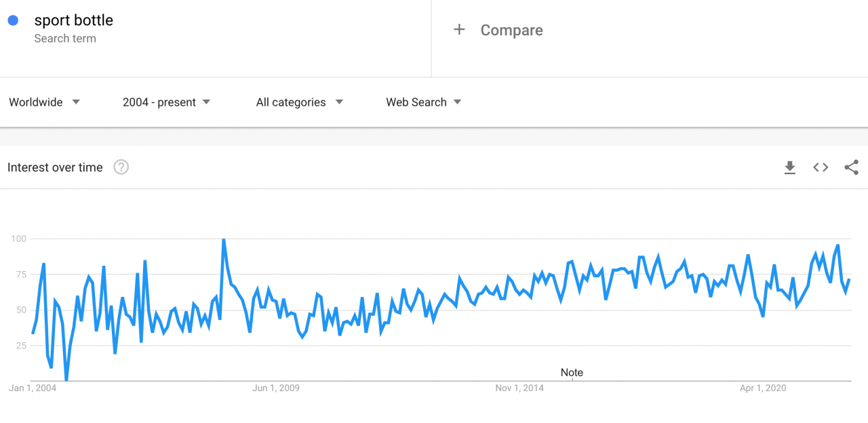Click the Search term subtitle label
The image size is (868, 423).
[65, 39]
